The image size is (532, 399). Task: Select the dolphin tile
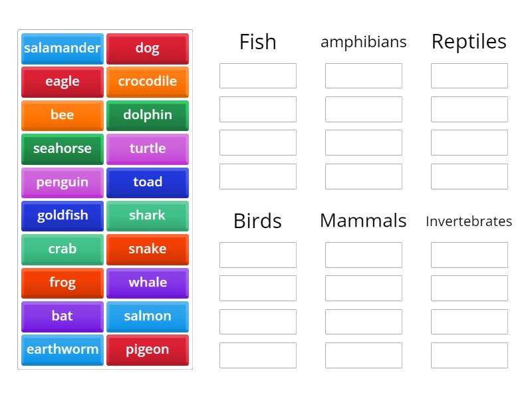[148, 115]
